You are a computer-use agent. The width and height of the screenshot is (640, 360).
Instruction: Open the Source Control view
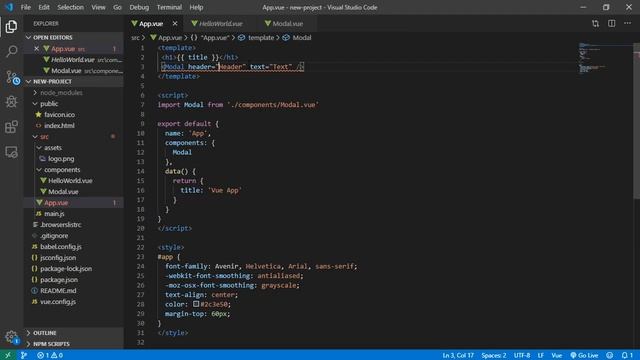coord(11,77)
